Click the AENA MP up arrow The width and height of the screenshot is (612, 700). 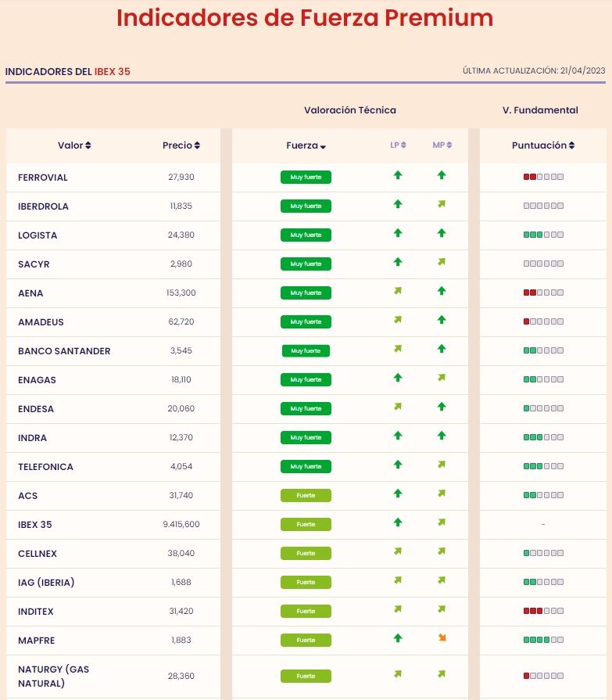click(x=442, y=291)
